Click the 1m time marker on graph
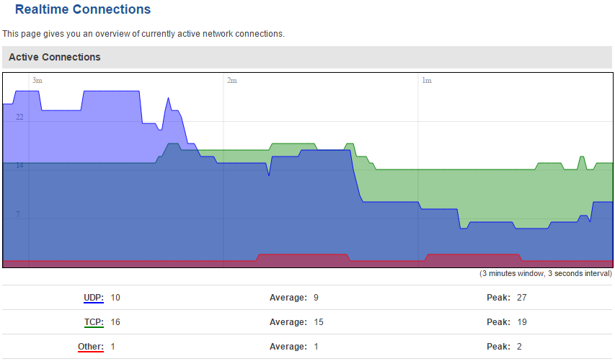 click(426, 81)
